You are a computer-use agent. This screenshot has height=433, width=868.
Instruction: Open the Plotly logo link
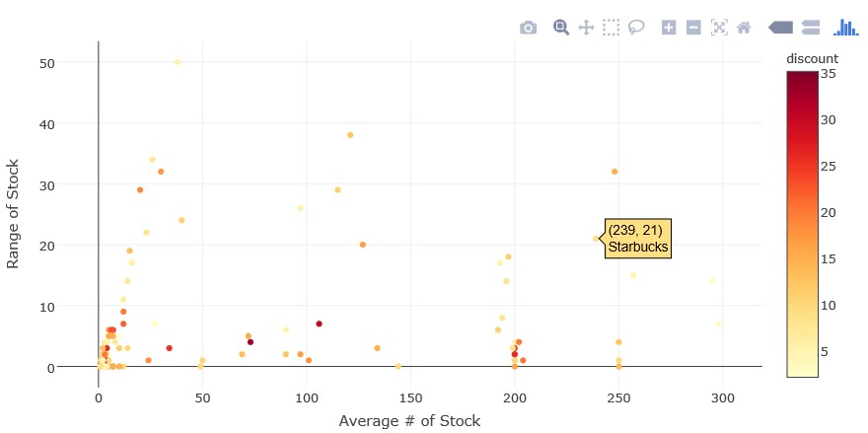(846, 28)
